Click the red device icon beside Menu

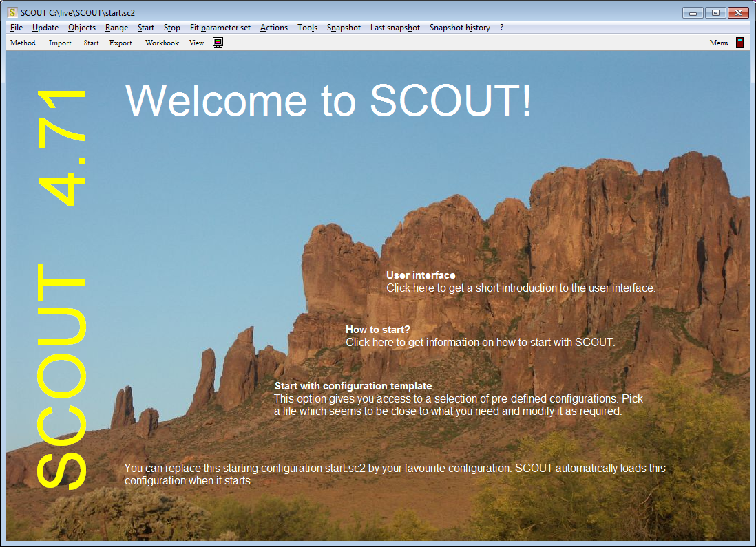click(x=740, y=43)
